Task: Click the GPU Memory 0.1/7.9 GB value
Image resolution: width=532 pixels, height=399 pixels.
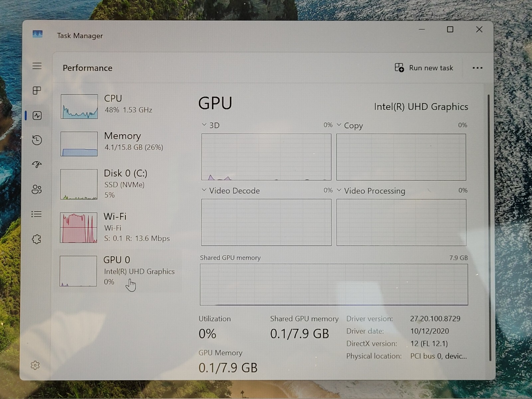Action: pos(228,368)
